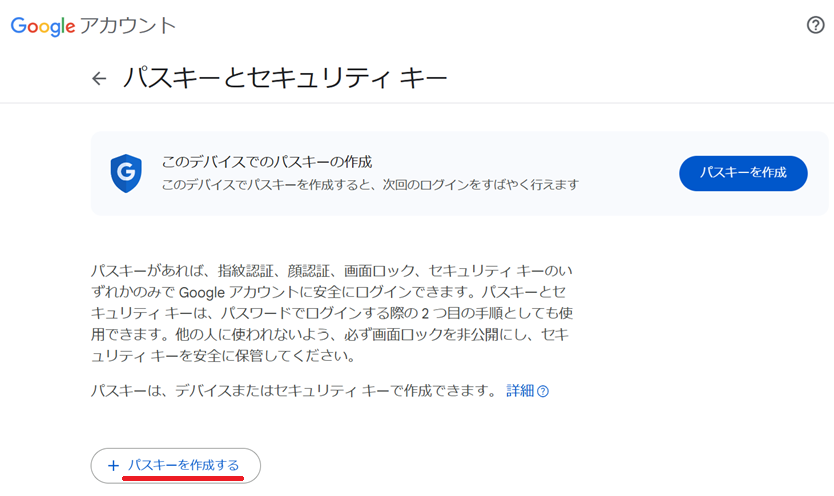The image size is (834, 496).
Task: Click the heading このデバイスでのパスキーの作成
Action: tap(266, 162)
